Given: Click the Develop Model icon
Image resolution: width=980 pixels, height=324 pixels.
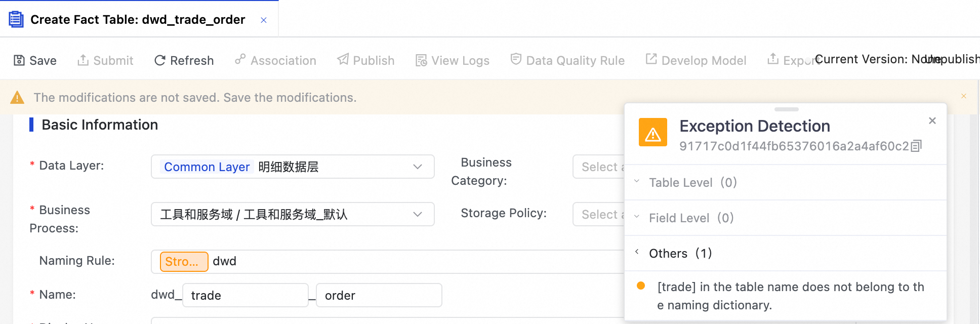Looking at the screenshot, I should tap(651, 59).
